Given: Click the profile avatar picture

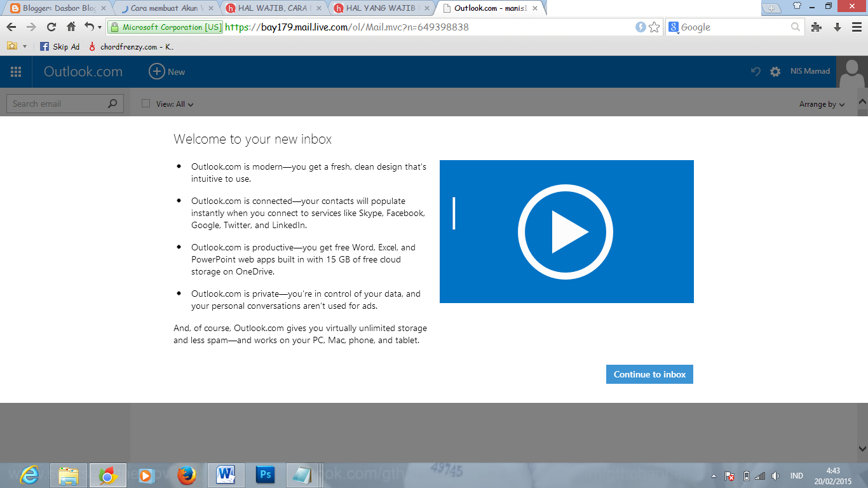Looking at the screenshot, I should (852, 72).
